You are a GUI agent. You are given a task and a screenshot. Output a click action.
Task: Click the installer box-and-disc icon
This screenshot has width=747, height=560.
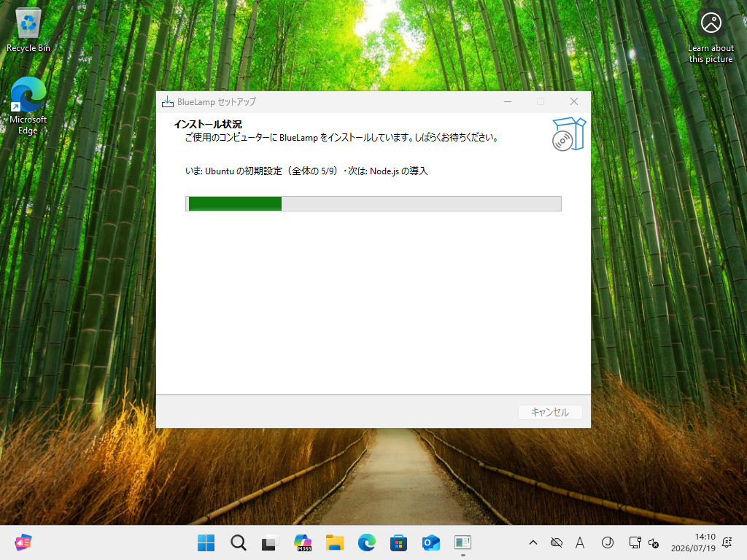point(568,134)
